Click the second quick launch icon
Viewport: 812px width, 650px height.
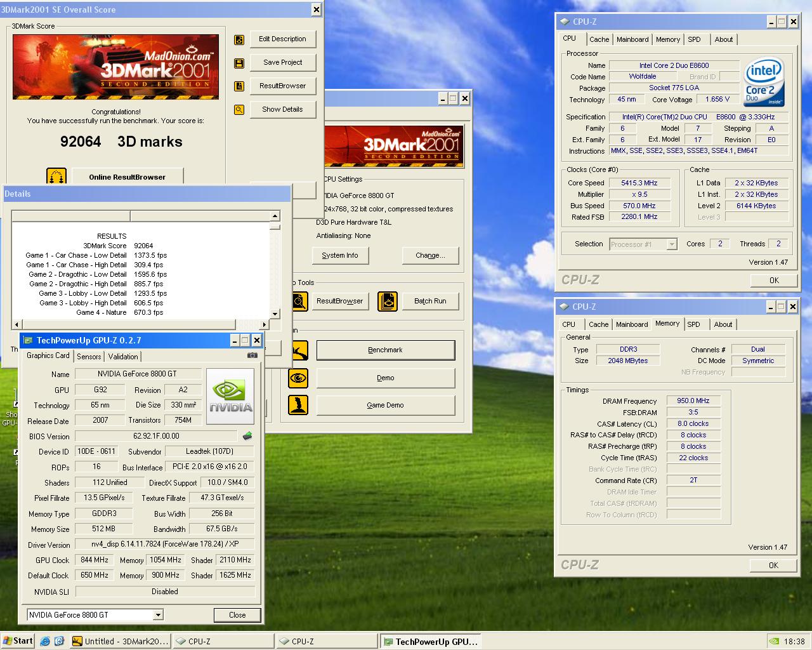point(59,641)
